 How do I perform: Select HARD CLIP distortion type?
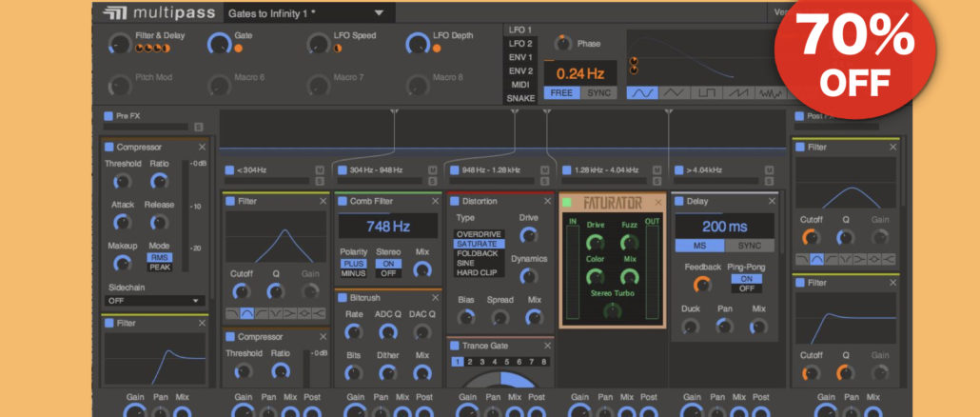[x=479, y=272]
